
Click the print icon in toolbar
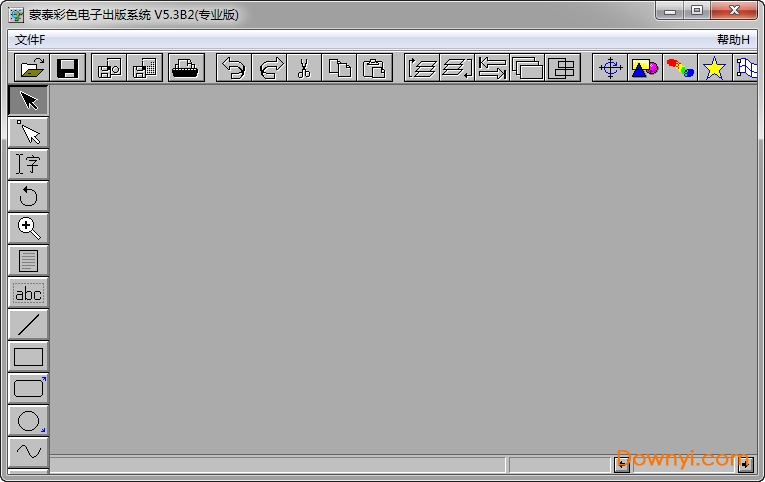tap(186, 68)
